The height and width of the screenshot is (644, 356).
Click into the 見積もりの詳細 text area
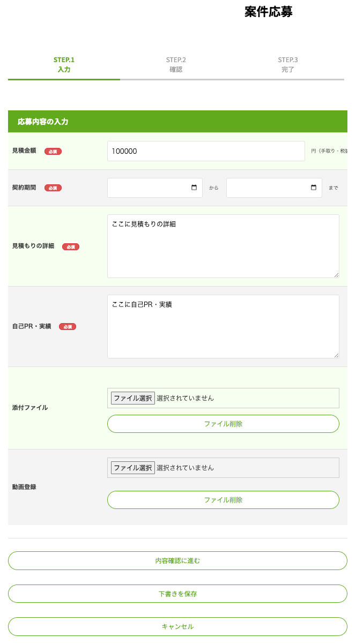(x=223, y=246)
